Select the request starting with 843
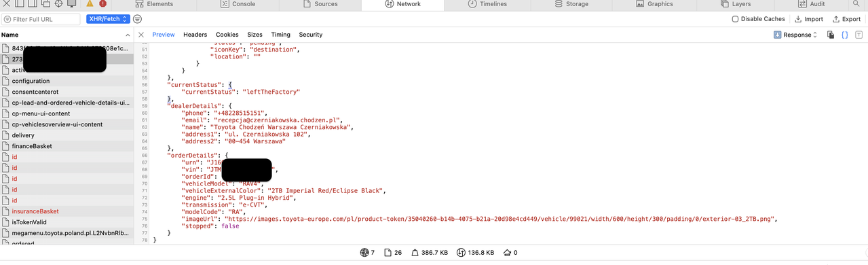Screen dimensions: 868x265 pos(66,48)
